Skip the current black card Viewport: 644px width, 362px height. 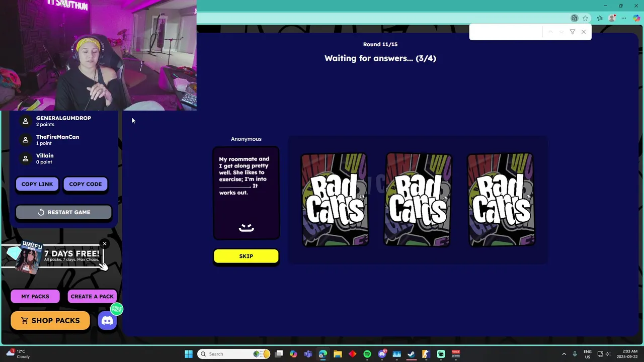point(246,256)
